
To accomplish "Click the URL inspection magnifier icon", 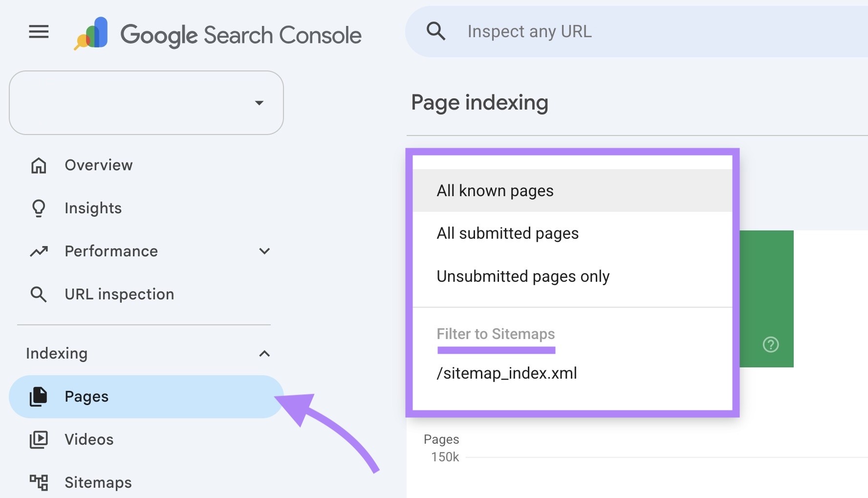I will click(39, 294).
